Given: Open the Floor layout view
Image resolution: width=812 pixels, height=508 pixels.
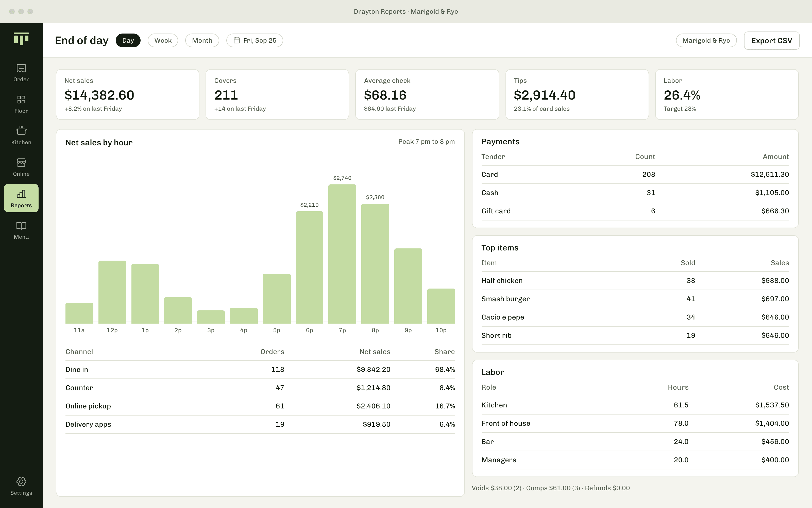Looking at the screenshot, I should (x=21, y=104).
